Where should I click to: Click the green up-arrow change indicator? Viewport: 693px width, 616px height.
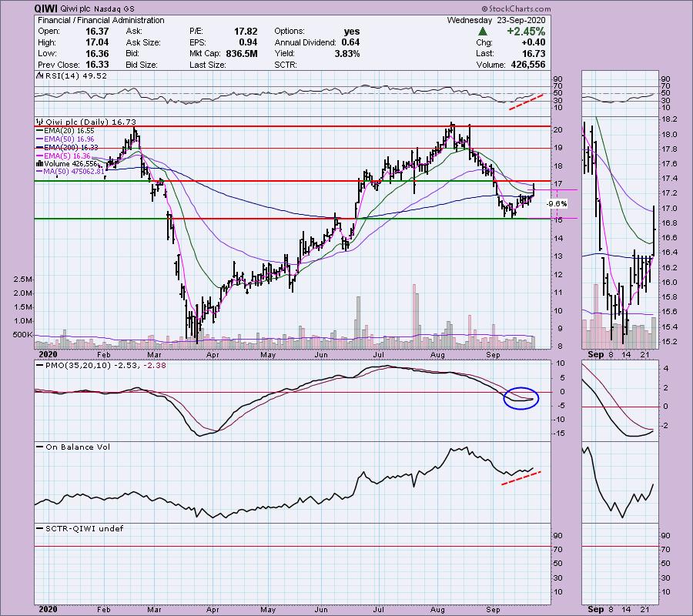(483, 32)
